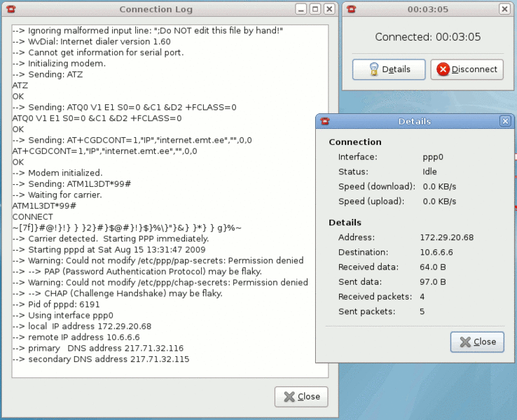Click log line 'Sending: AT+CGDCONT=1' with internet.emt.ee
517x420 pixels.
click(132, 140)
